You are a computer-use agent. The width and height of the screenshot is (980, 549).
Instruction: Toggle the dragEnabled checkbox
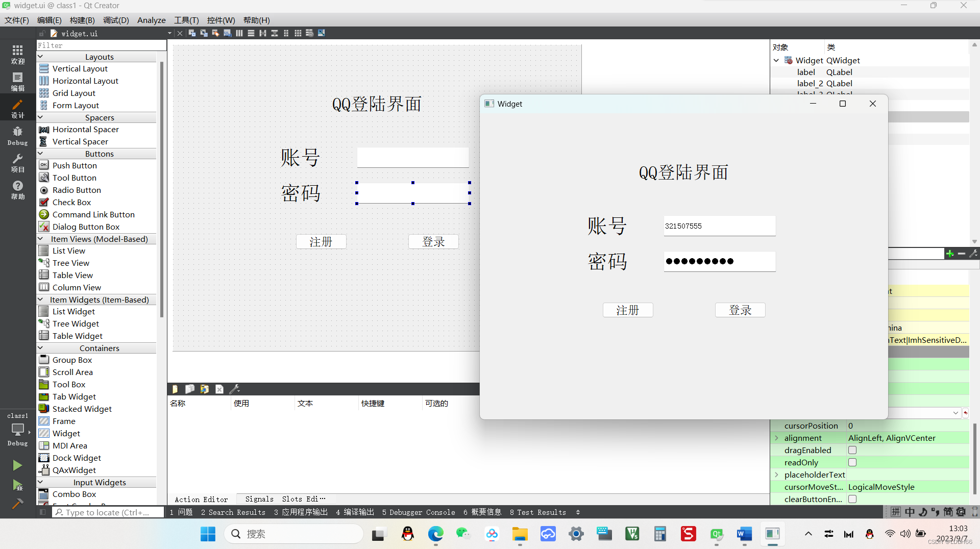tap(852, 450)
